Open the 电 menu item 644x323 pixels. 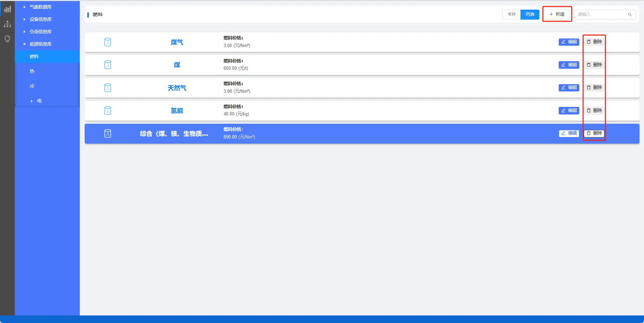[47, 101]
